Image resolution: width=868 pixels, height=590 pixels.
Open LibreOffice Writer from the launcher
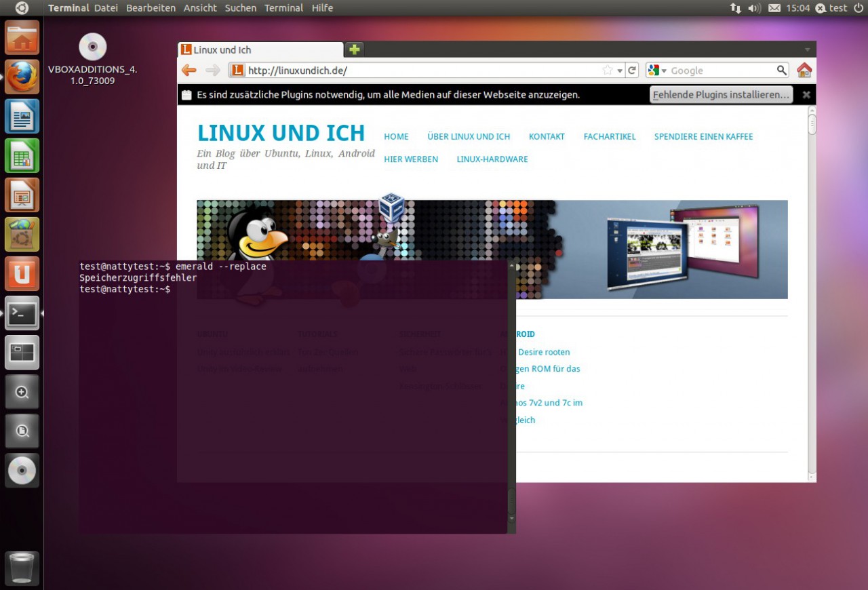click(22, 116)
